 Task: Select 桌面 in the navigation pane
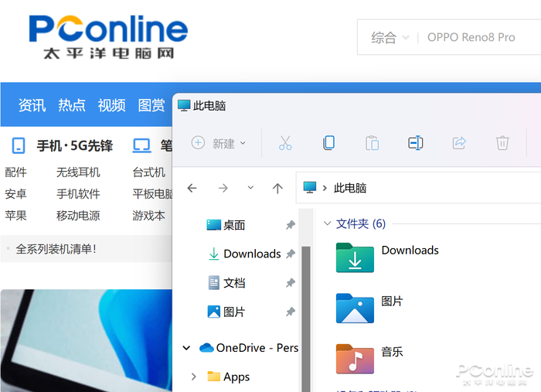click(233, 225)
